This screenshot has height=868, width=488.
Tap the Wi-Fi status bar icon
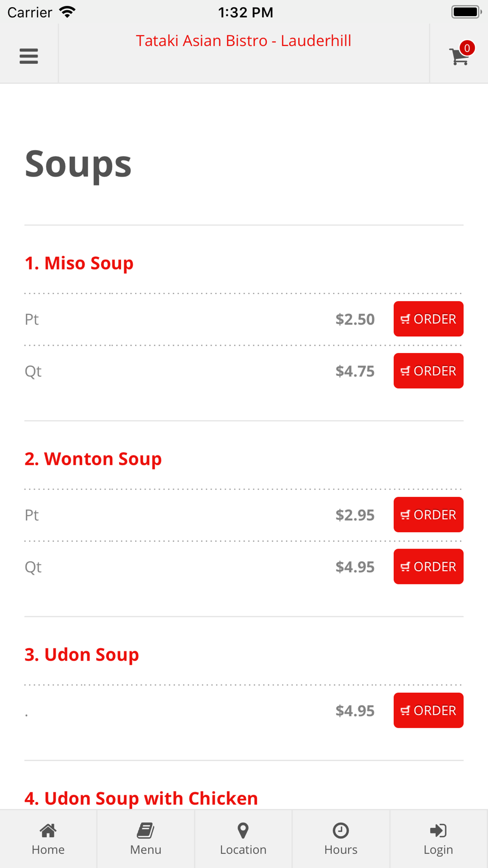[67, 12]
